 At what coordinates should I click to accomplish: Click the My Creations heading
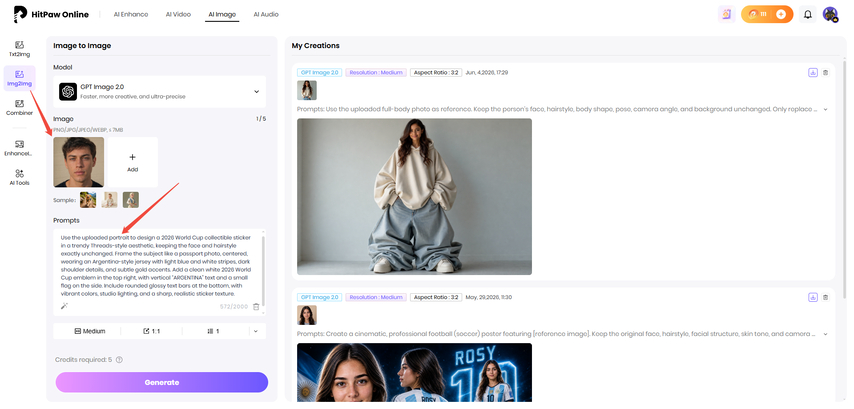click(316, 46)
